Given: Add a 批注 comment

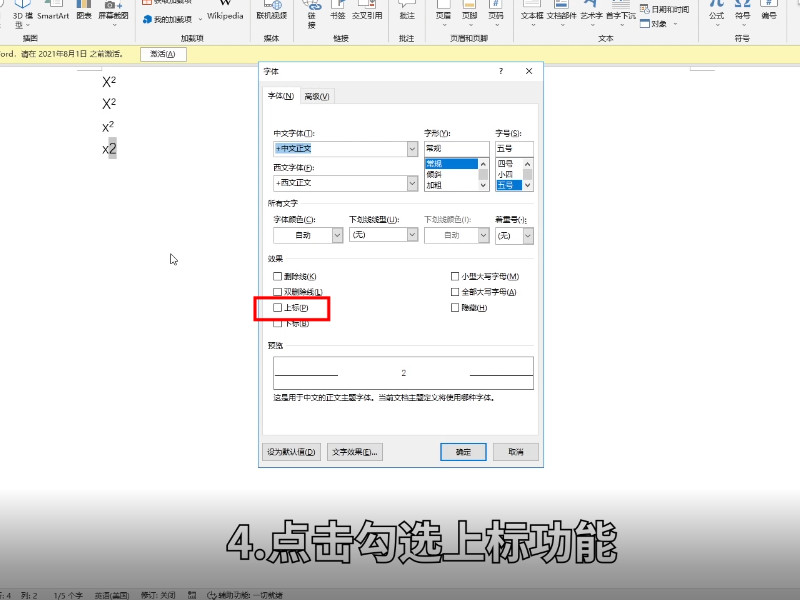Looking at the screenshot, I should 407,10.
